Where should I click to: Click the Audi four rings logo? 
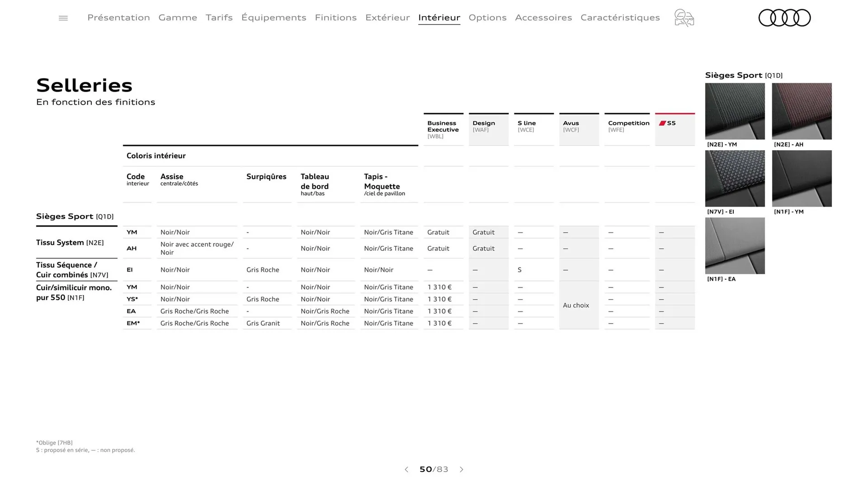coord(784,18)
